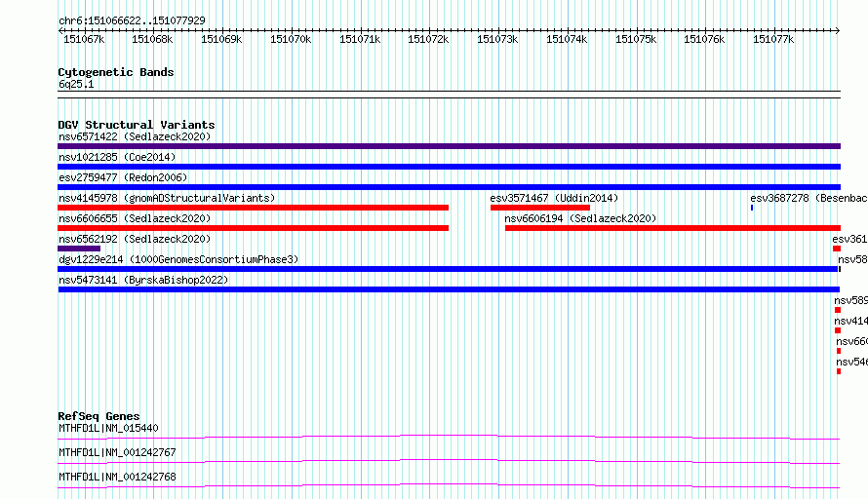Click the 151069k ruler position
868x499 pixels.
click(x=221, y=39)
